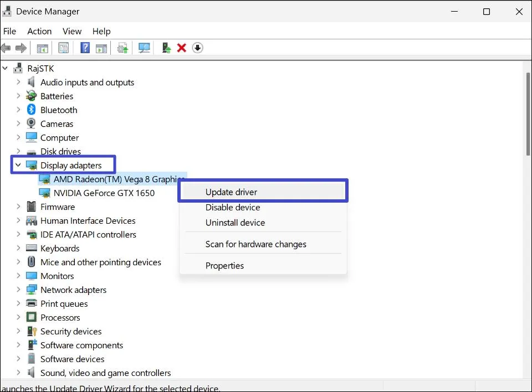Click the webcam icon beside Cameras
This screenshot has width=532, height=392.
tap(31, 123)
